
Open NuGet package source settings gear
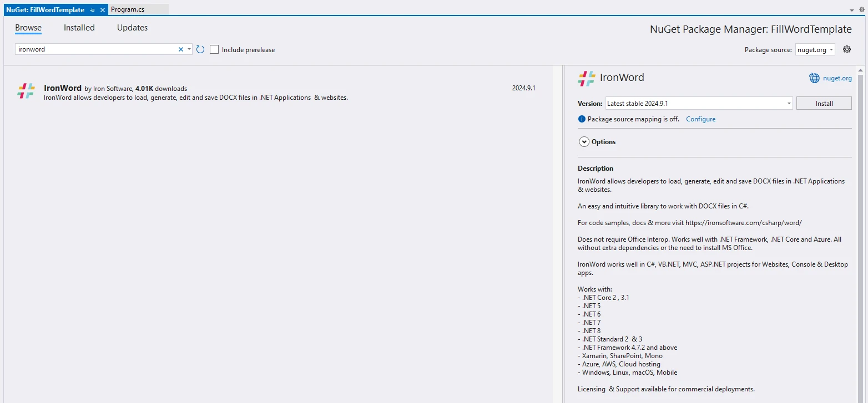pos(847,49)
